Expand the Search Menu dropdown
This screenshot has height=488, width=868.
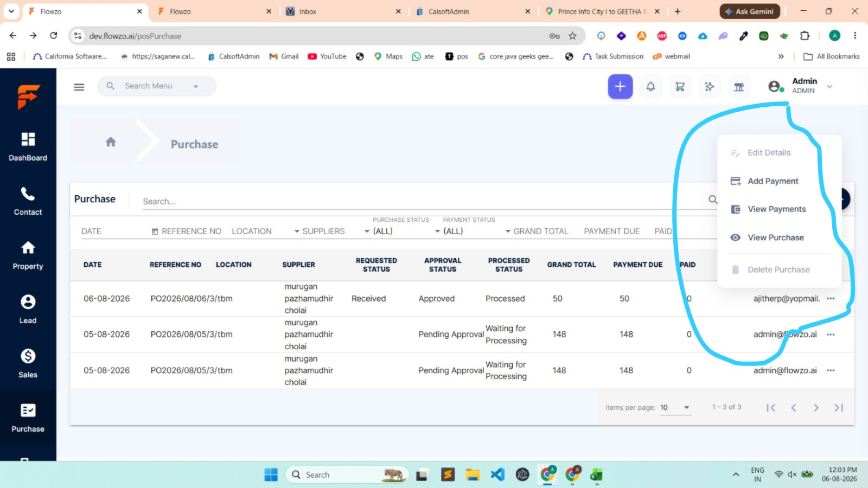(x=196, y=87)
